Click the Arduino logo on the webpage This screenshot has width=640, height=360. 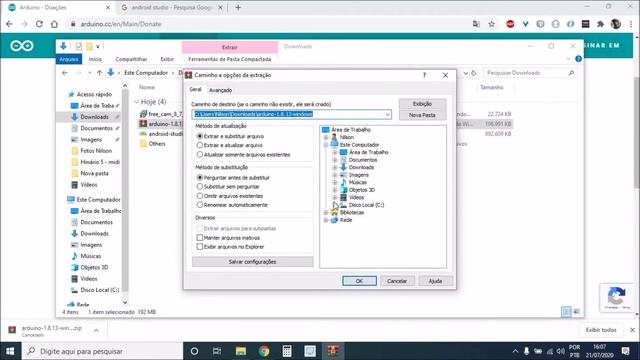[x=22, y=46]
